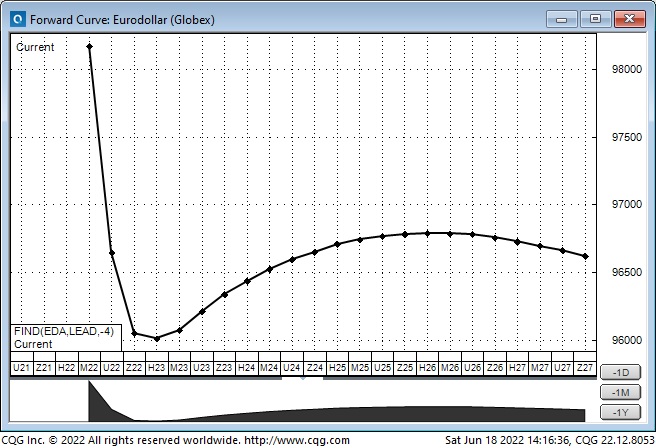Select the M25 contract label
656x448 pixels.
[x=360, y=368]
